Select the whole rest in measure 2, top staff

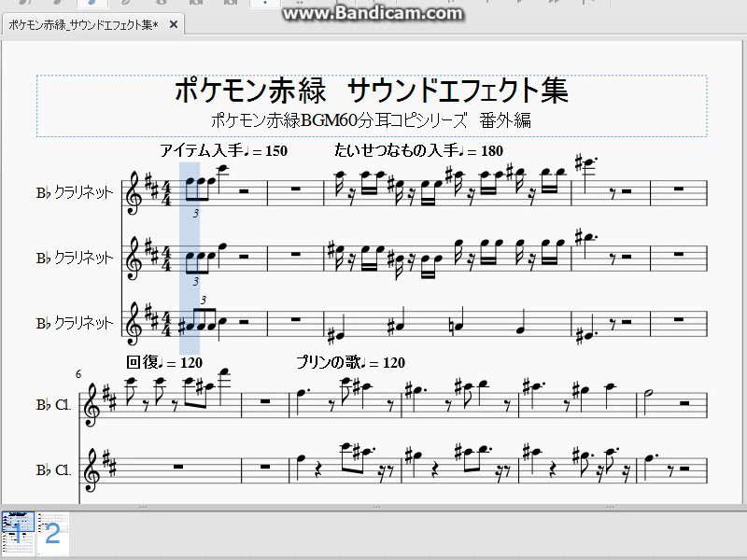(295, 189)
